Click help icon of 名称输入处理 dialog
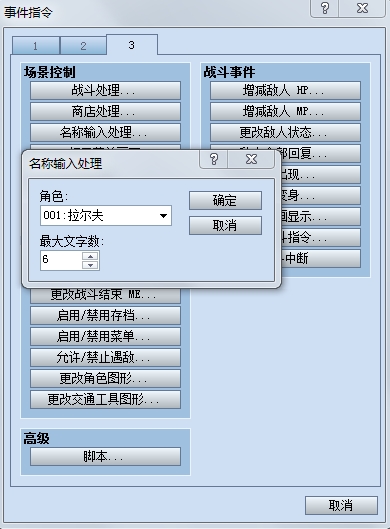 (x=214, y=159)
